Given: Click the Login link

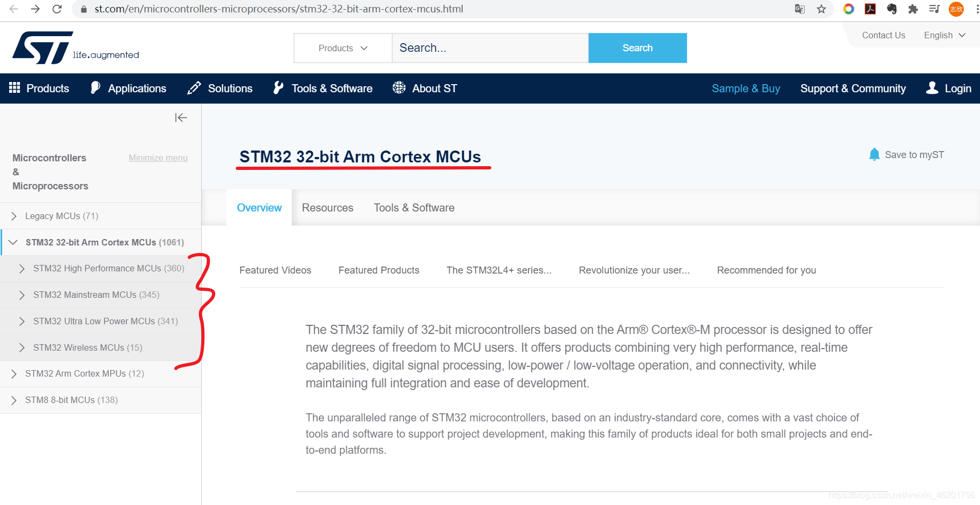Looking at the screenshot, I should coord(958,88).
